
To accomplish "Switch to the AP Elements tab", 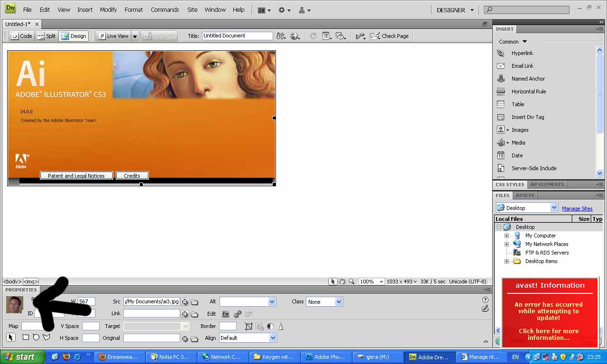I will tap(547, 184).
